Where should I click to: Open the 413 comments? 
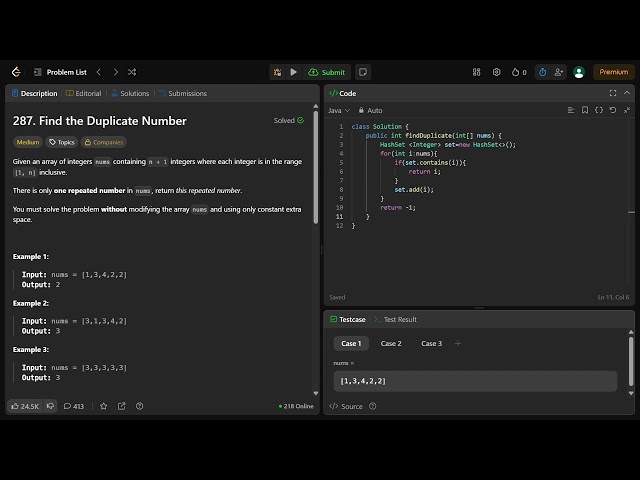(x=74, y=406)
